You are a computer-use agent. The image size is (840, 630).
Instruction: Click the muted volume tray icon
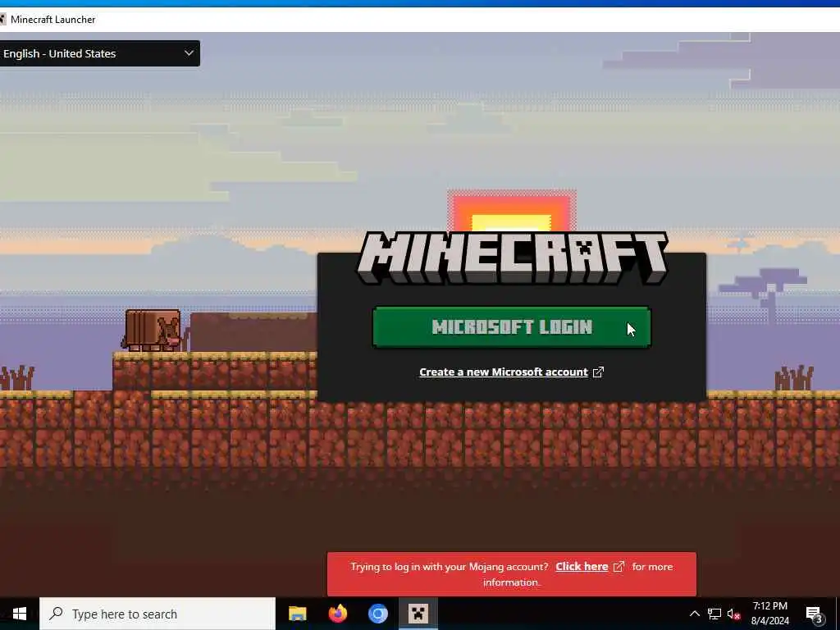733,614
